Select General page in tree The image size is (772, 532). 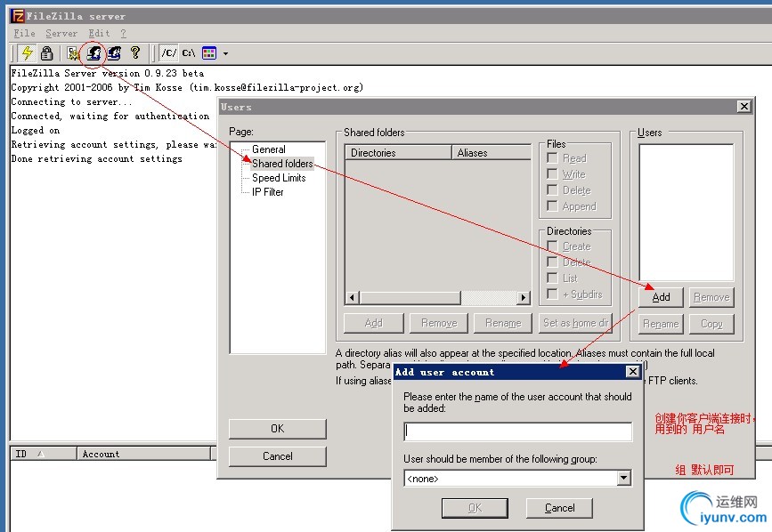click(x=268, y=149)
